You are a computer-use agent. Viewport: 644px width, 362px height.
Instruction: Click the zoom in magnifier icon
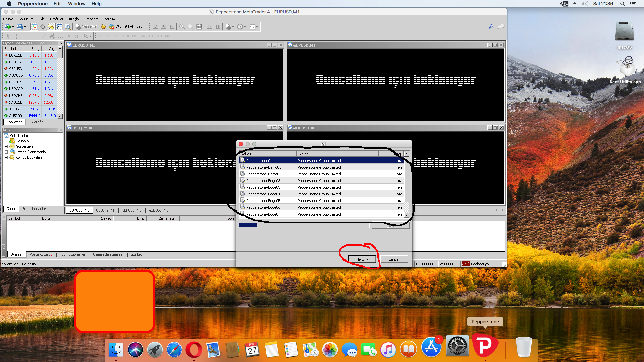pos(182,27)
